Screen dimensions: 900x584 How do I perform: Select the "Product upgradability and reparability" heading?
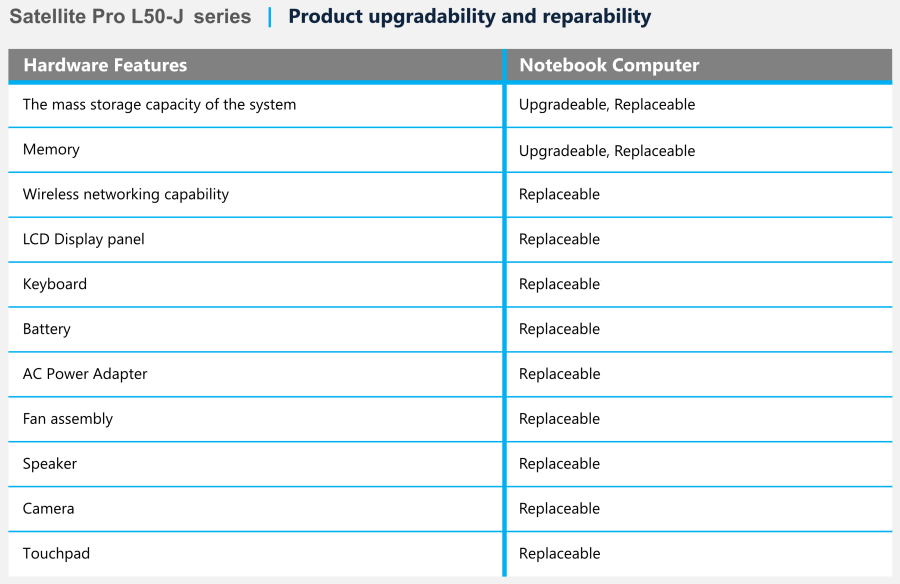469,17
